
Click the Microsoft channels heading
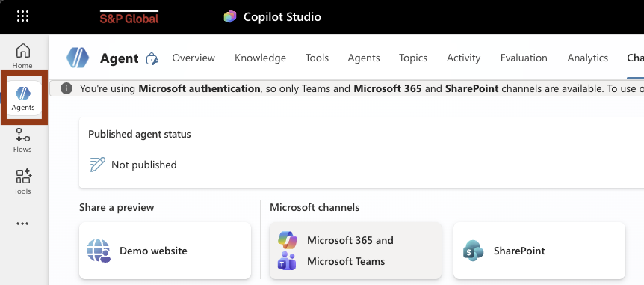pyautogui.click(x=315, y=207)
